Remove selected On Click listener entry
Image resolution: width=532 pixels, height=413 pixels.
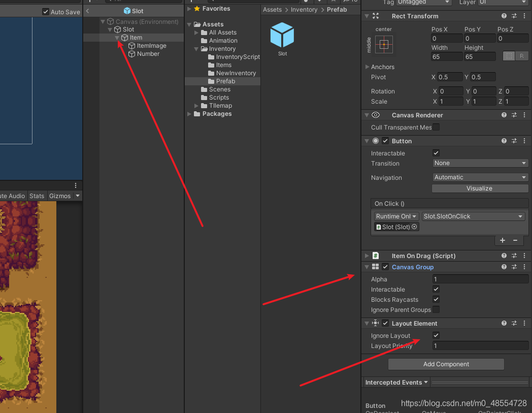(515, 240)
